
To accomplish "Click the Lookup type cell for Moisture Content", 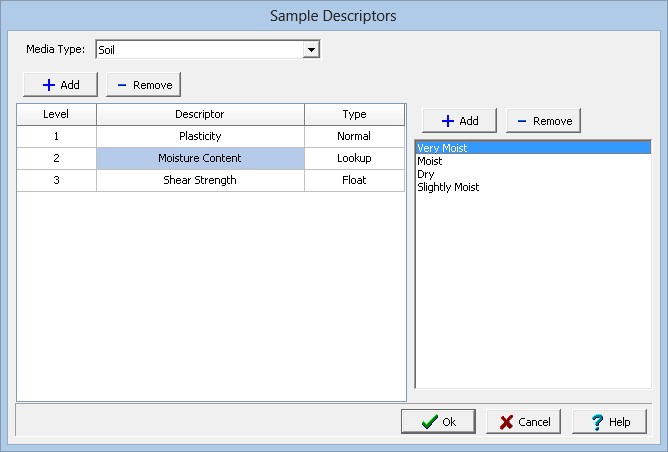I will 354,158.
